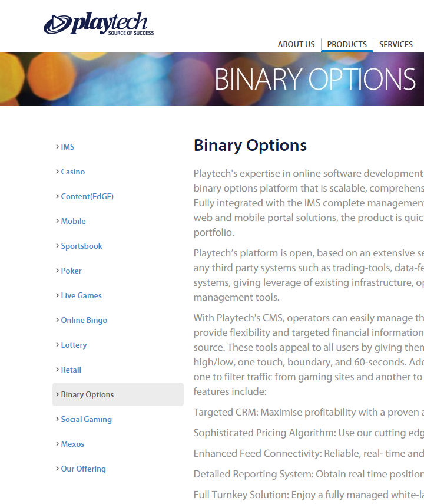Screen dimensions: 424x504
Task: Navigate to the Mobile page
Action: (x=74, y=221)
